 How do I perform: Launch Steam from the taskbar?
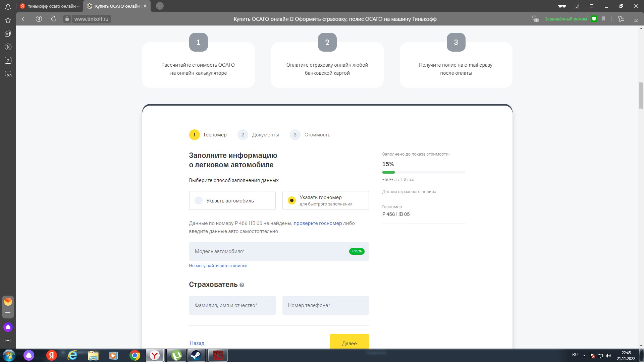[x=196, y=355]
